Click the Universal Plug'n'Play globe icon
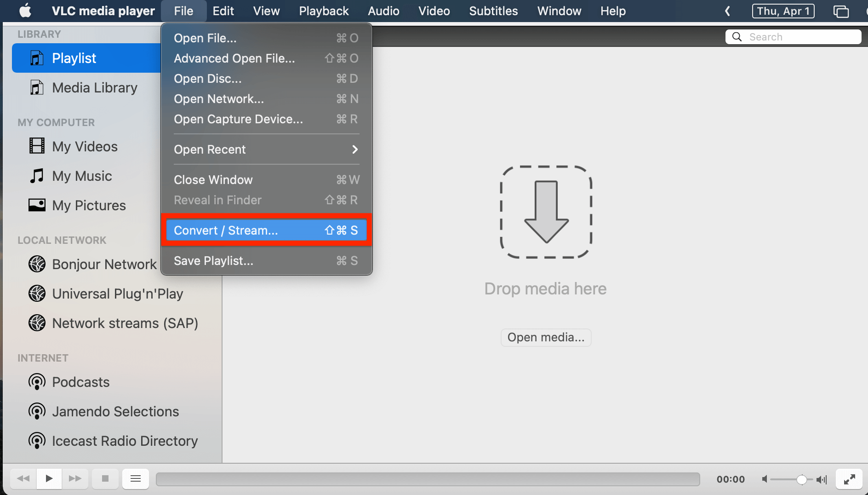This screenshot has width=868, height=495. point(37,293)
